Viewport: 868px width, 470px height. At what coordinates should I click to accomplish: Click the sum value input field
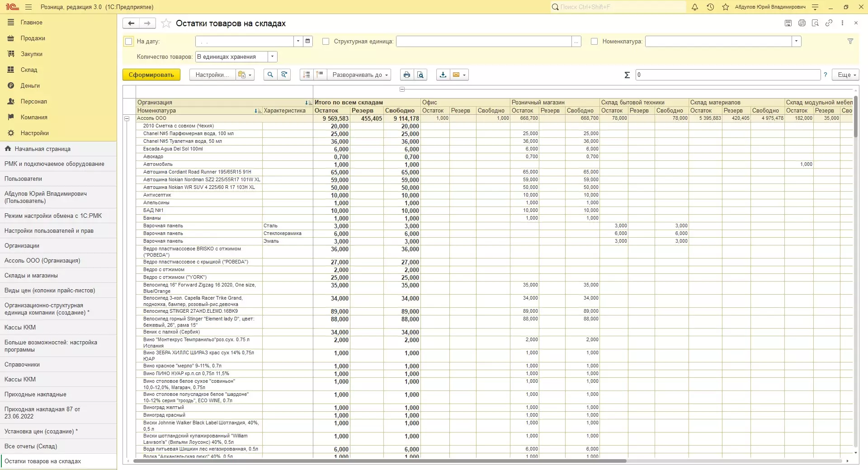pos(727,75)
